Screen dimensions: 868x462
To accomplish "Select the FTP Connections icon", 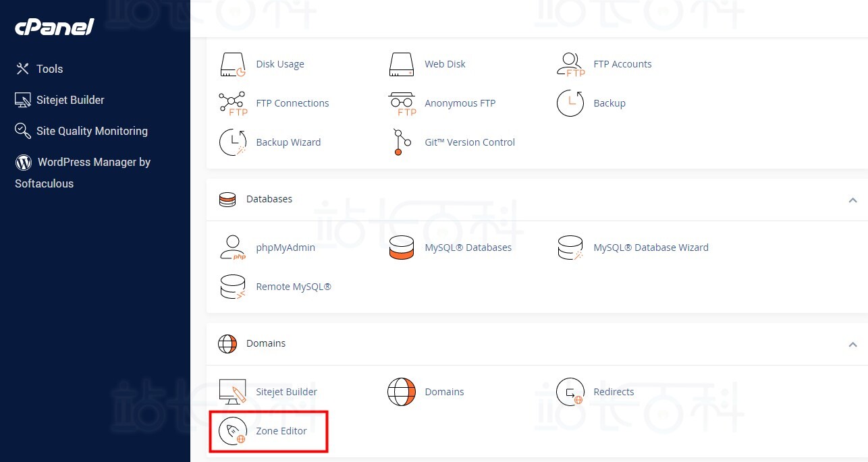I will click(x=233, y=103).
